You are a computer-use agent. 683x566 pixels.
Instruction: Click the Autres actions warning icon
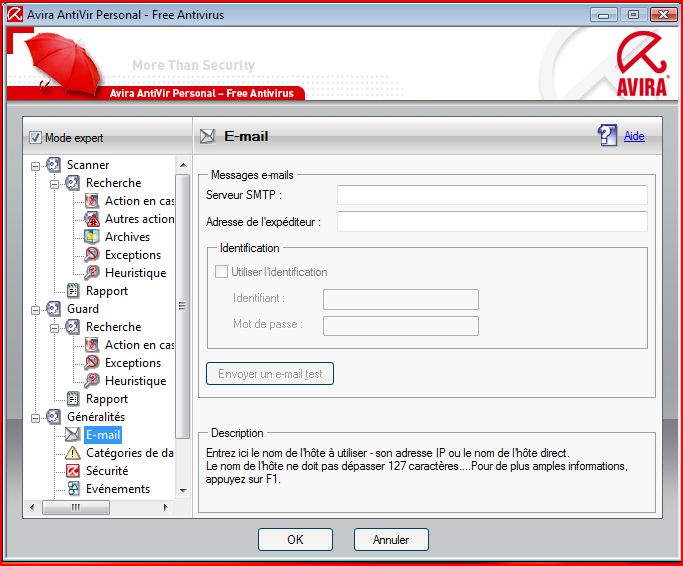91,219
